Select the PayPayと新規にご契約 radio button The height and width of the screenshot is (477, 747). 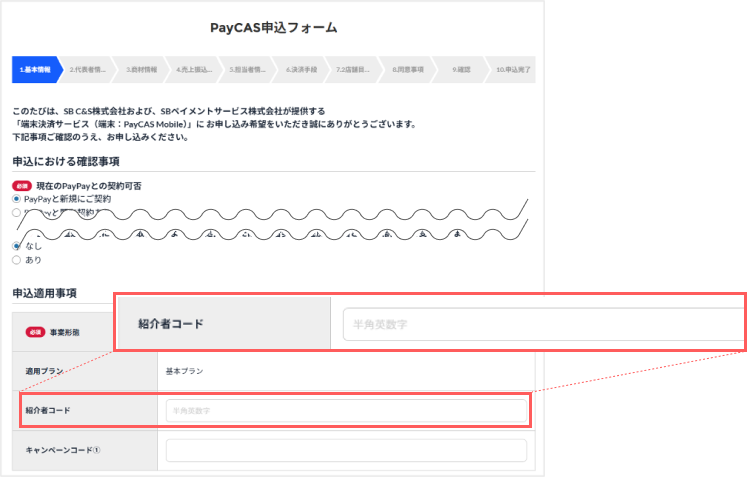click(17, 199)
